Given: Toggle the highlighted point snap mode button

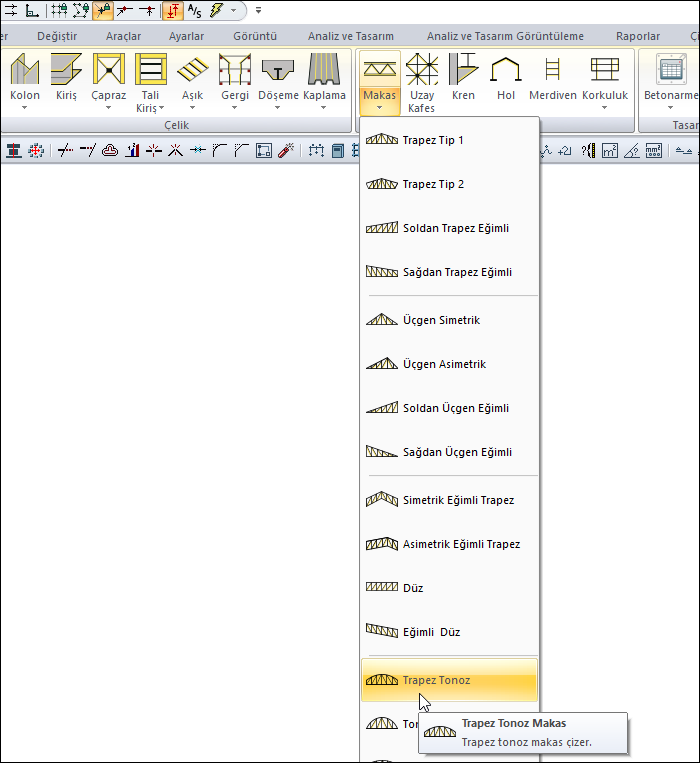Looking at the screenshot, I should tap(103, 11).
